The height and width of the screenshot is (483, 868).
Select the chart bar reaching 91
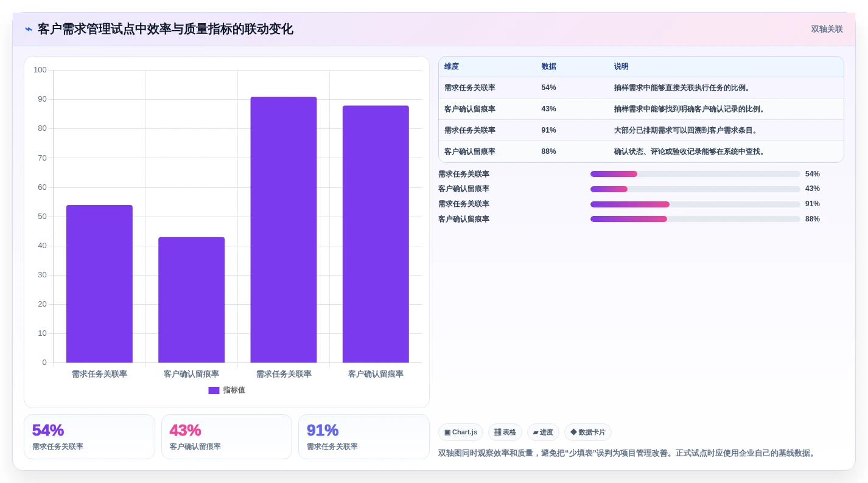click(284, 230)
